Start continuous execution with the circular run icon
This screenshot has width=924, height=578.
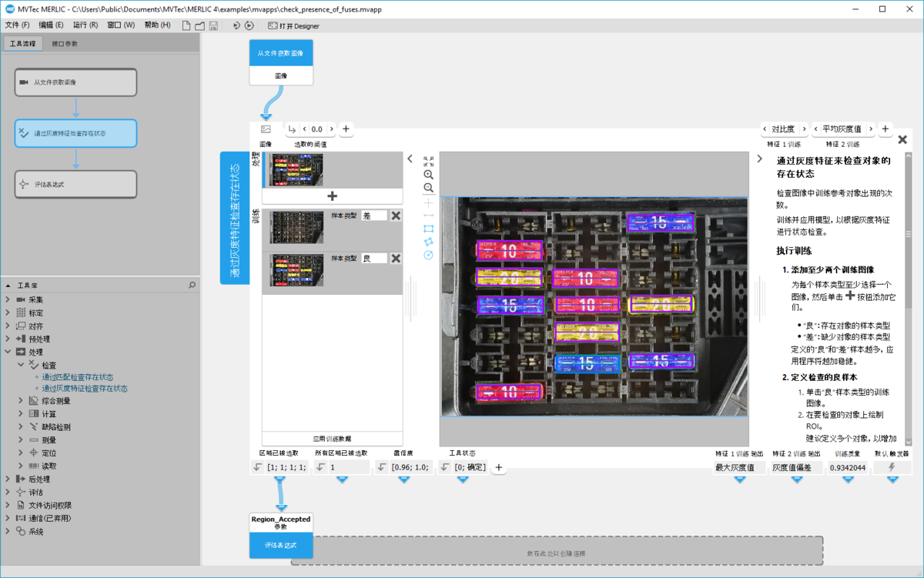(x=249, y=25)
